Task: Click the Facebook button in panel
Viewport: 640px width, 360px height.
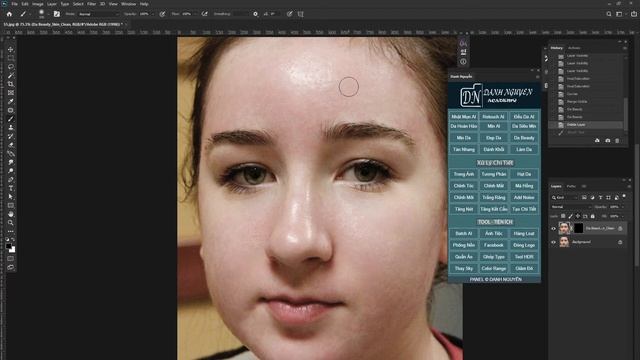Action: [x=493, y=245]
